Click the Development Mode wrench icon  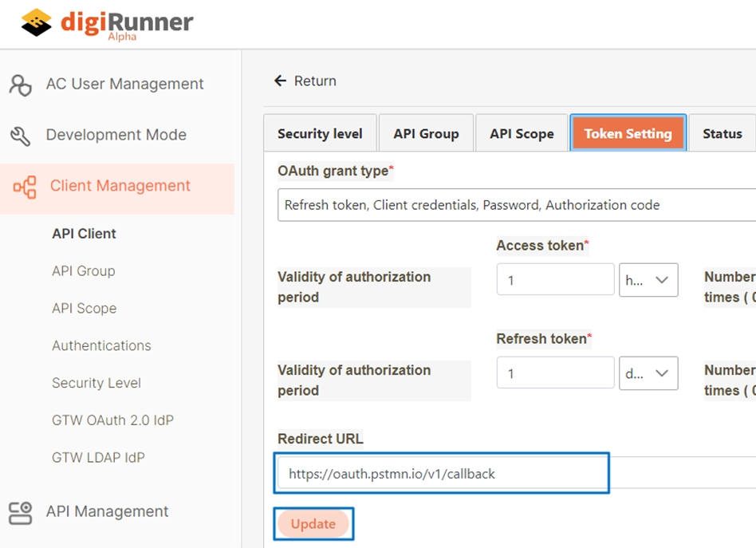click(x=21, y=136)
